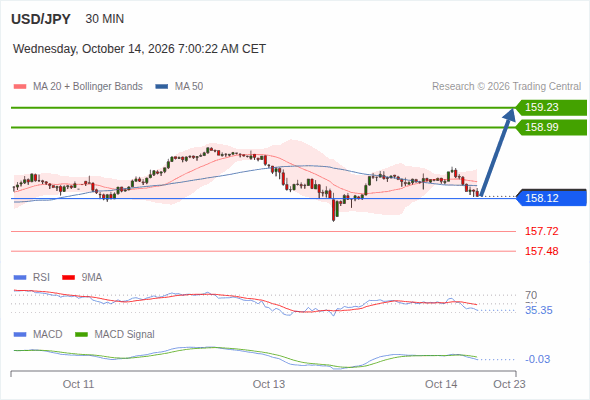Open Research Trading Central copyright link

point(506,87)
